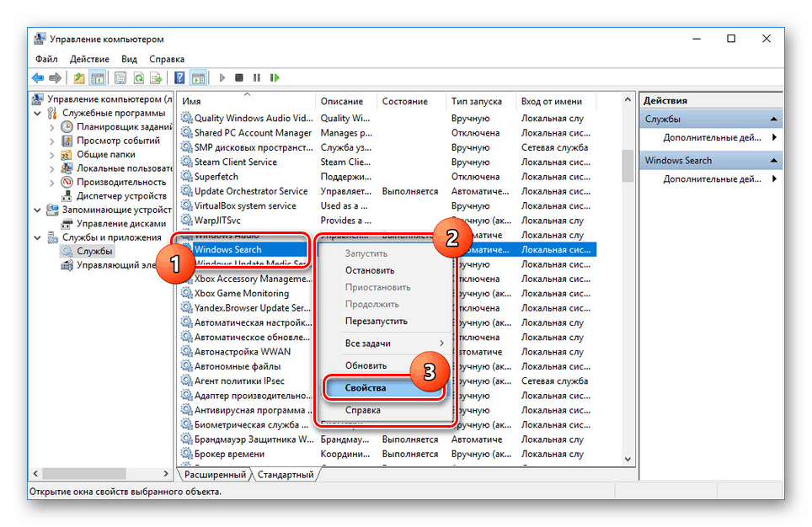Click the Up one level folder icon

(78, 78)
